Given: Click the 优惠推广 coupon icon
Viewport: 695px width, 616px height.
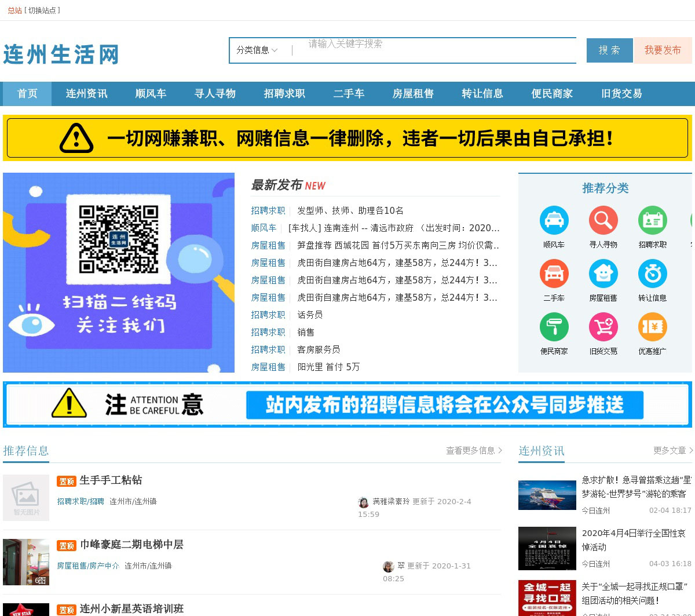Looking at the screenshot, I should [652, 327].
